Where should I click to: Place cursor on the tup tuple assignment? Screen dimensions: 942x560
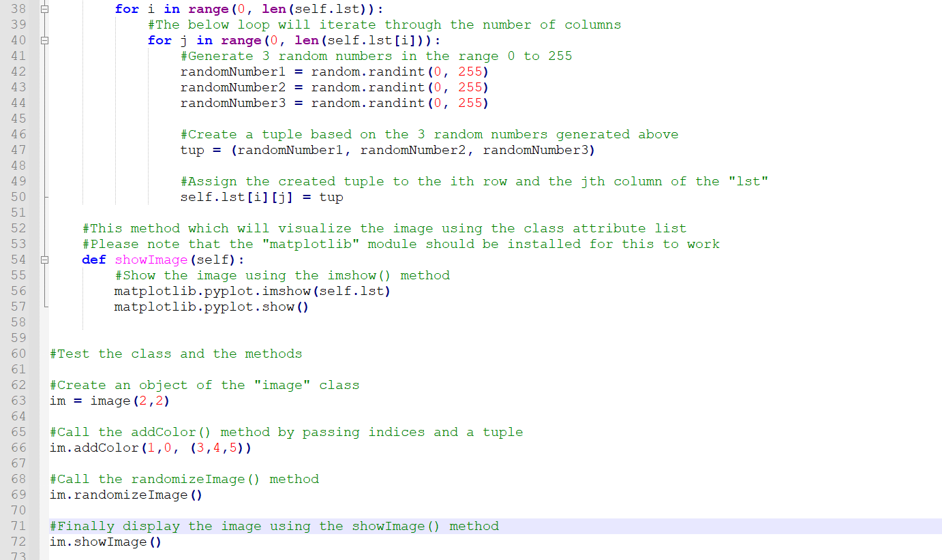tap(194, 149)
